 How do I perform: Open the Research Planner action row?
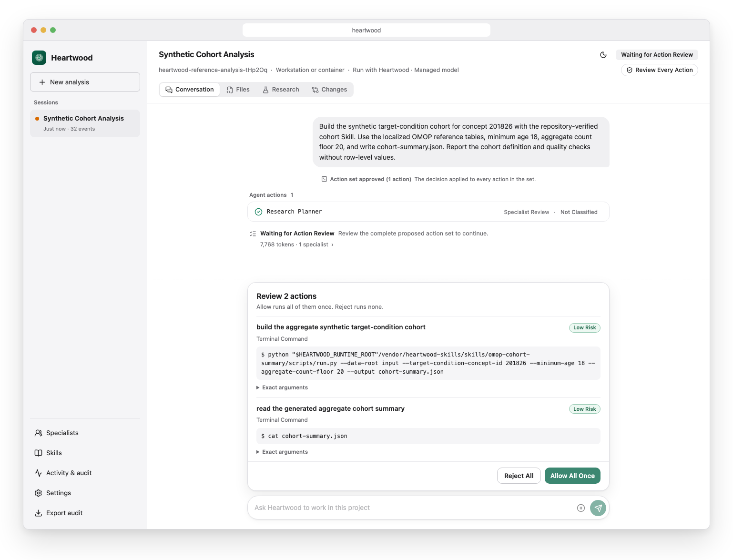point(428,212)
